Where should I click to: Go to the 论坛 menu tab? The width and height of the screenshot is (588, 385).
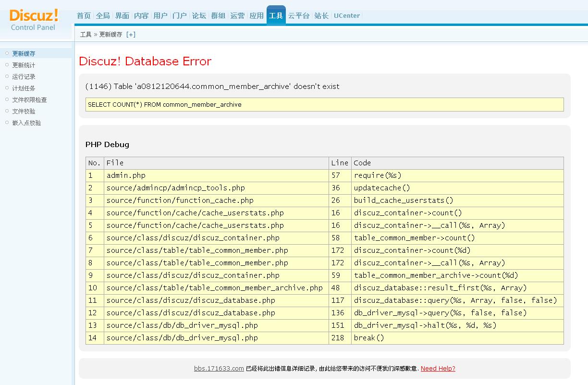199,16
